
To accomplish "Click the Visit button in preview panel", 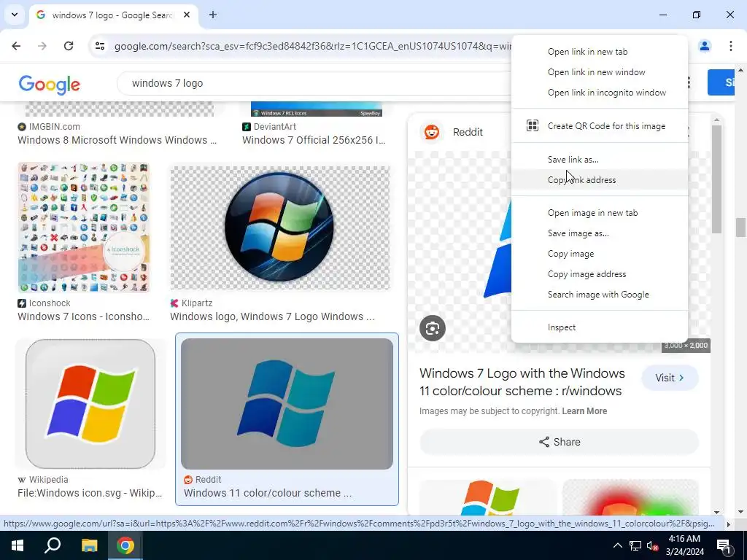I will 670,378.
